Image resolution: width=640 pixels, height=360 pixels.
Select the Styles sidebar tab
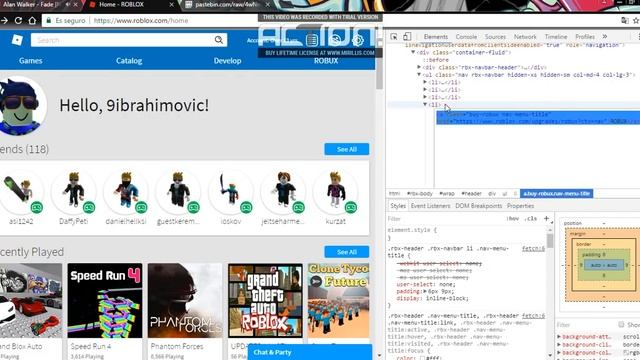click(x=398, y=206)
